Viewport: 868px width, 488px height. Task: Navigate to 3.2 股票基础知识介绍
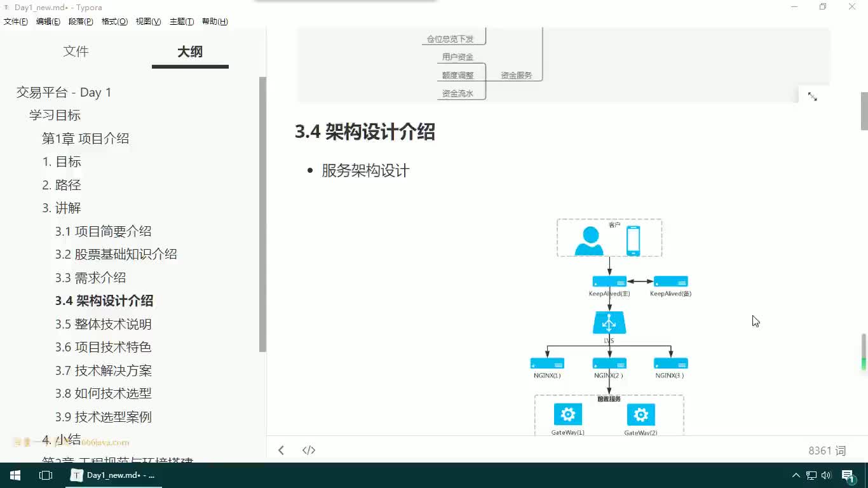pyautogui.click(x=116, y=254)
